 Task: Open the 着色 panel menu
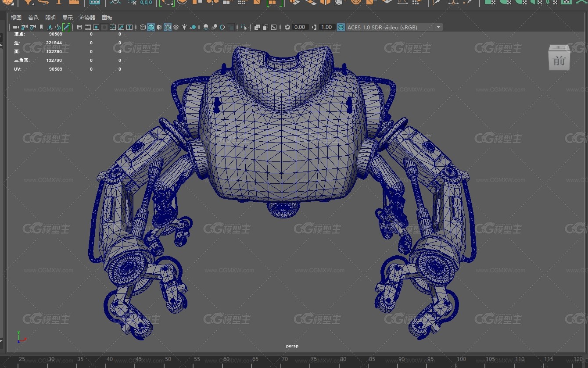tap(33, 18)
